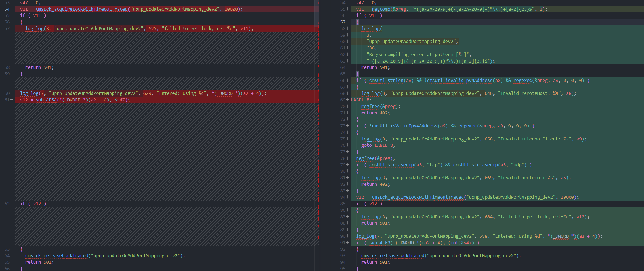Click the sub_4E54 function call
This screenshot has width=644, height=271.
pos(46,100)
